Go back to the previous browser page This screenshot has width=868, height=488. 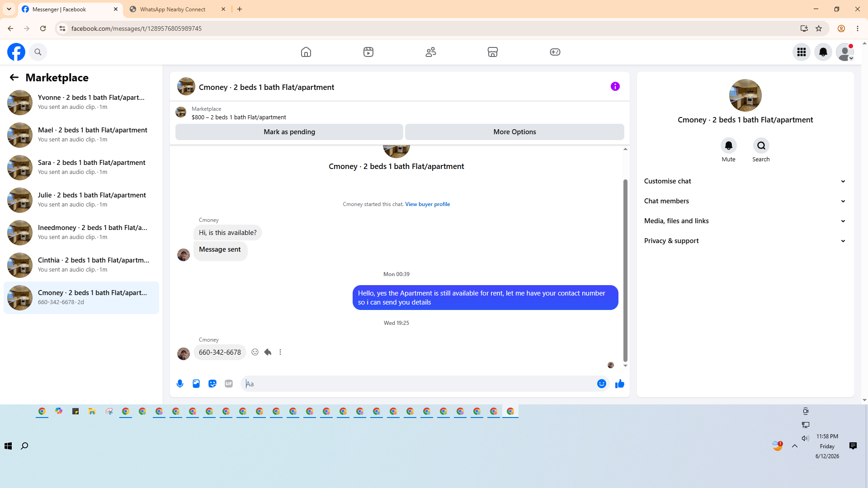[x=10, y=28]
